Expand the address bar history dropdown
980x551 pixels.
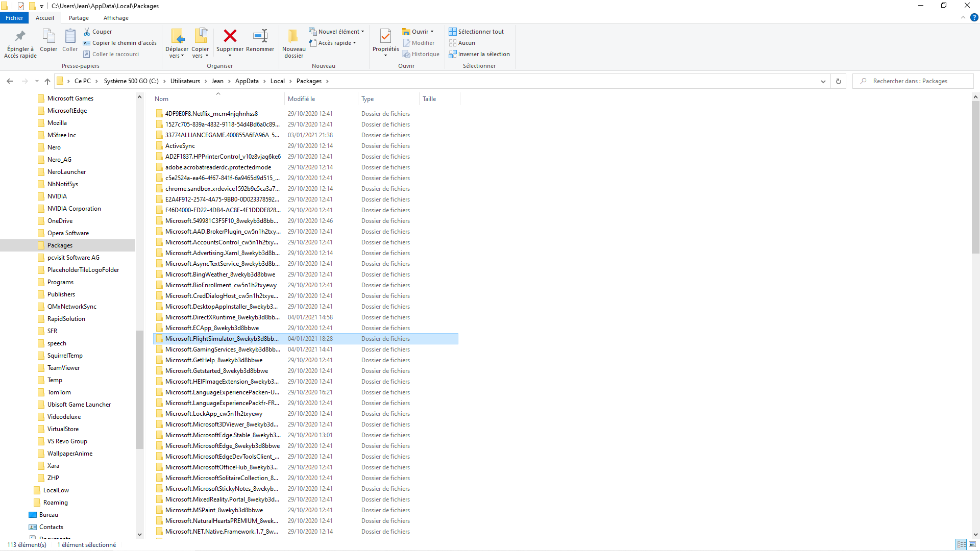pos(823,81)
